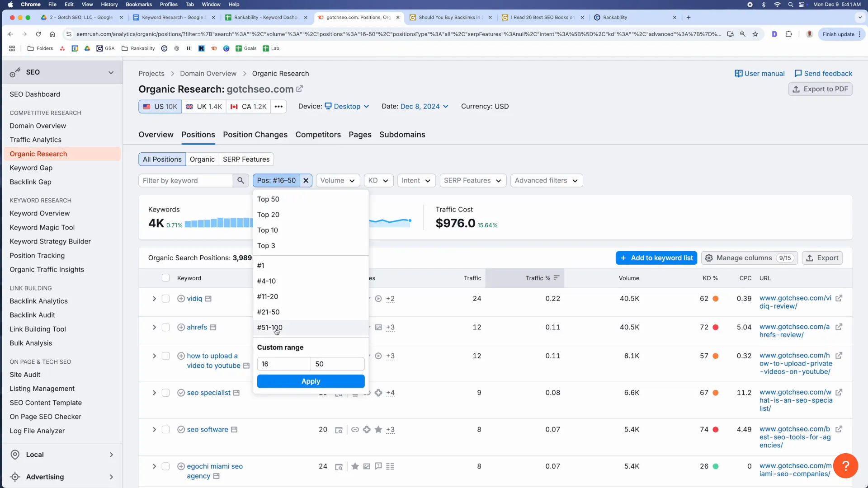This screenshot has width=868, height=488.
Task: Switch to the Position Changes tab
Action: pyautogui.click(x=255, y=135)
